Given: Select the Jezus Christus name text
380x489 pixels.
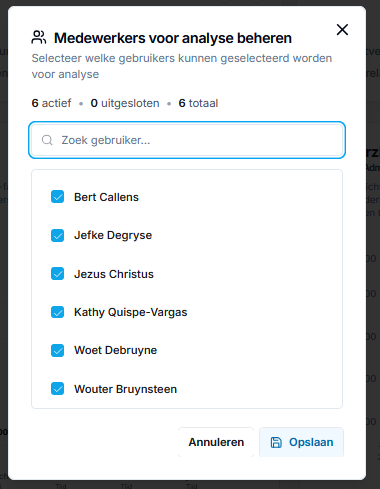Looking at the screenshot, I should (114, 274).
